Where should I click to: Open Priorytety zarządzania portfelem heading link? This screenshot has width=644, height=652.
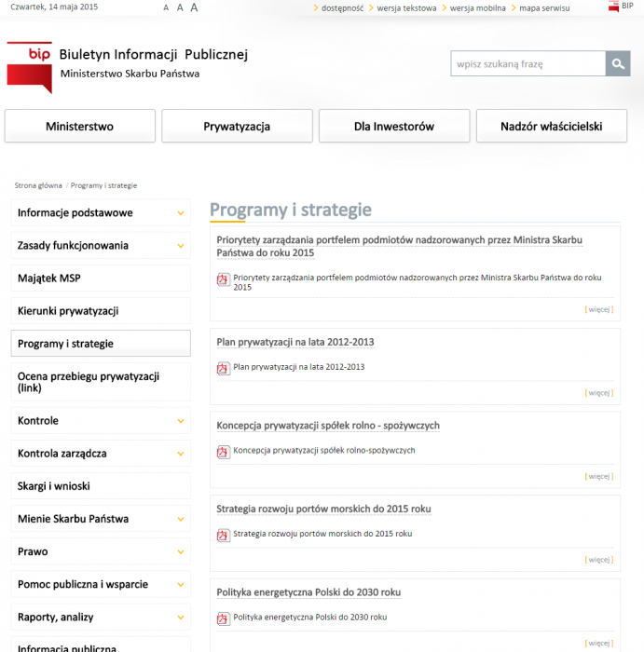pyautogui.click(x=400, y=246)
